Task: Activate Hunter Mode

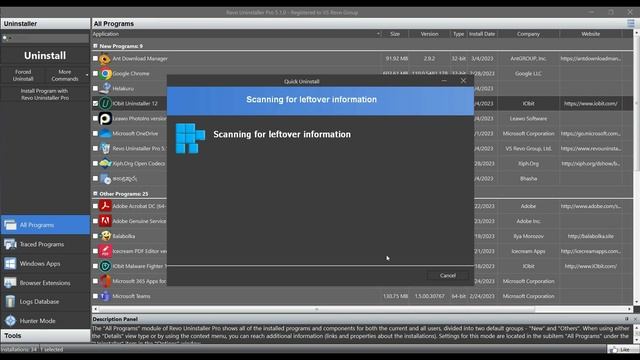Action: 45,321
